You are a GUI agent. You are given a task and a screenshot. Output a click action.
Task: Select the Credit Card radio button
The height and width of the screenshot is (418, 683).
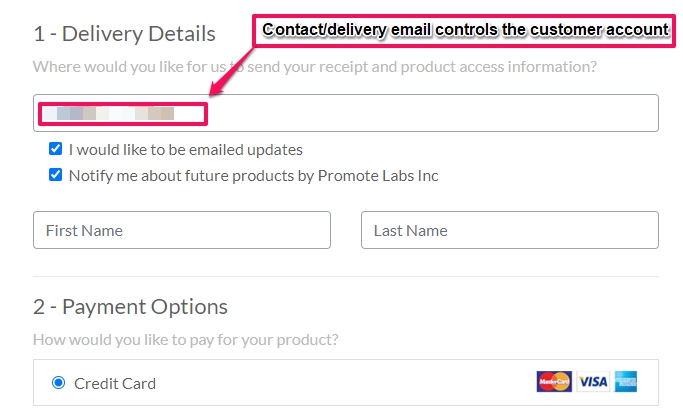pos(58,383)
